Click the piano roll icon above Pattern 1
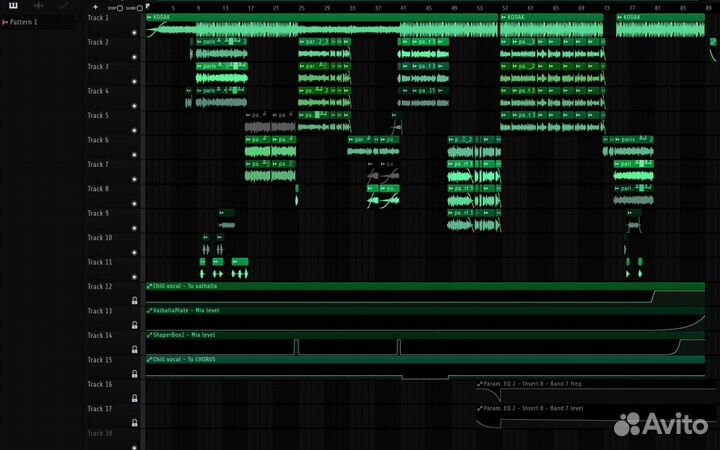 pyautogui.click(x=13, y=6)
